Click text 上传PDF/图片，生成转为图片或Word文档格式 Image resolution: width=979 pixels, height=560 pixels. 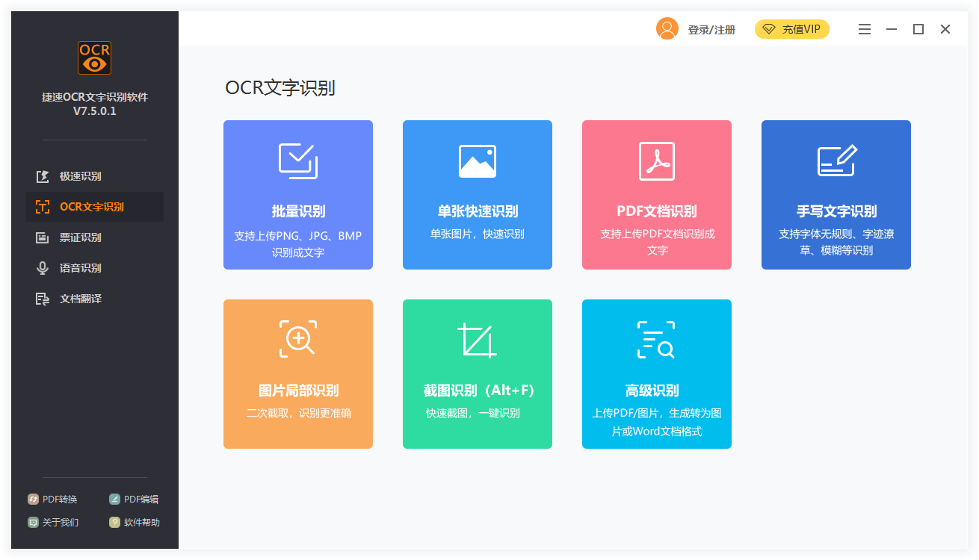pyautogui.click(x=657, y=422)
